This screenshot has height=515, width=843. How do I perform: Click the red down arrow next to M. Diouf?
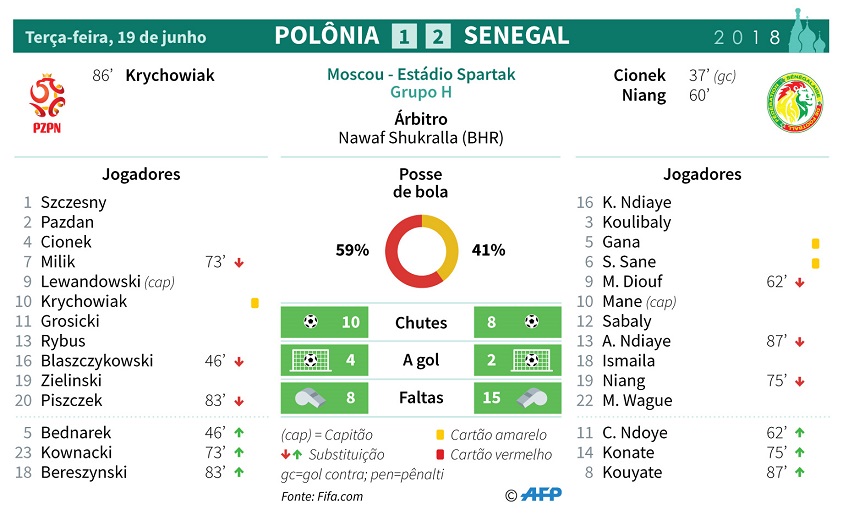tap(800, 283)
